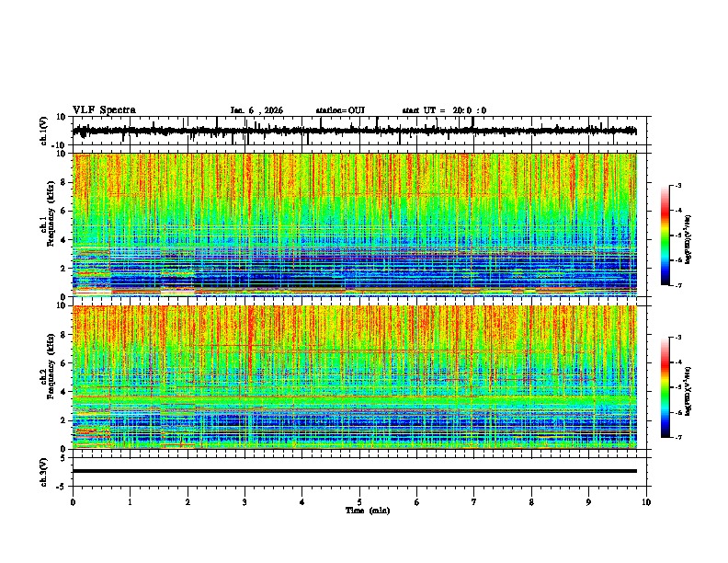Viewport: 728px width, 563px height.
Task: Click the ch.1 color bar log(PSD) unit label
Action: coord(688,239)
